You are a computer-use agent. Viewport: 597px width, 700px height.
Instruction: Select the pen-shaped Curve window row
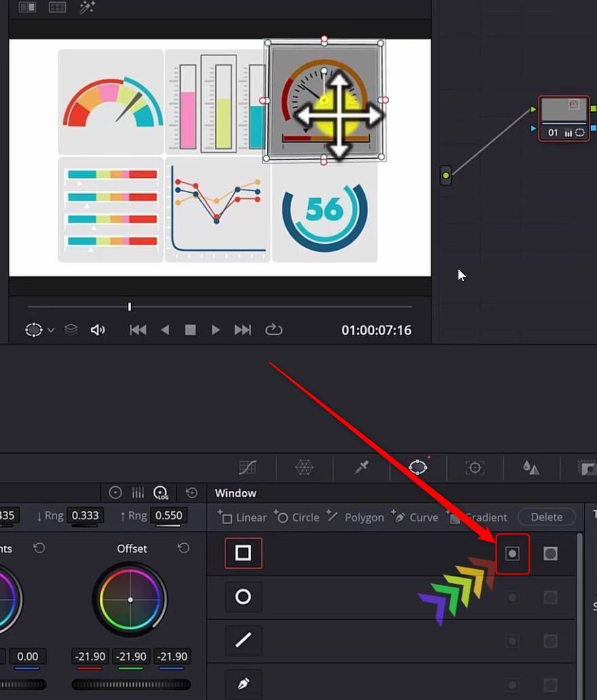(x=242, y=684)
